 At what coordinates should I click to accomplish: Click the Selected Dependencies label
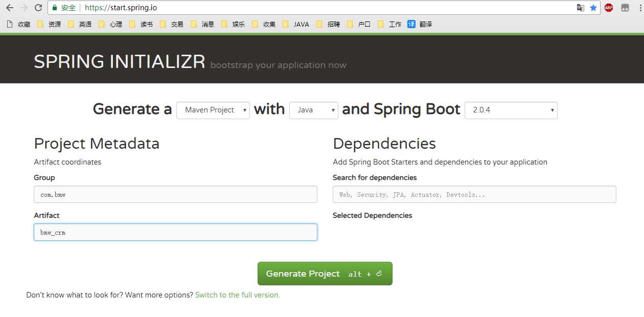coord(373,216)
